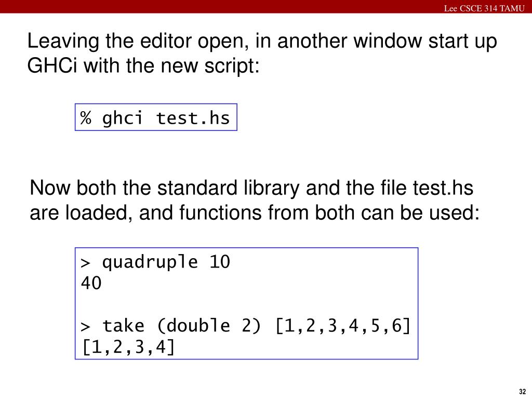Click the output value "40"
The width and height of the screenshot is (532, 399).
91,284
